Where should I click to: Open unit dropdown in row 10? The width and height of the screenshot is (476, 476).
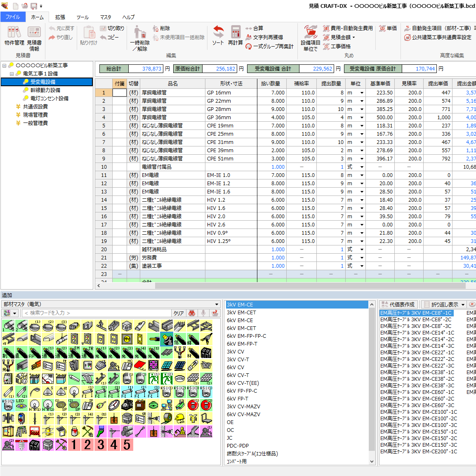(x=362, y=167)
